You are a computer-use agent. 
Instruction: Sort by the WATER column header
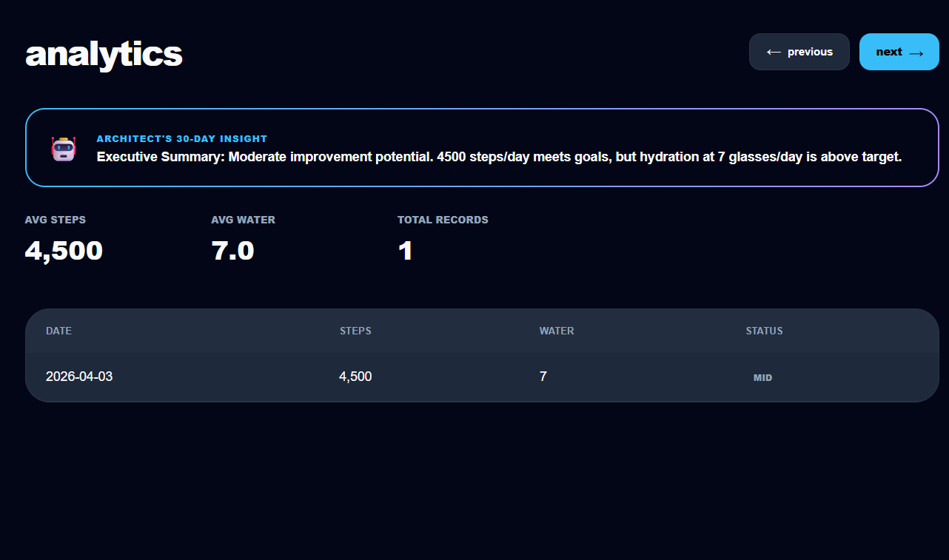(x=557, y=331)
